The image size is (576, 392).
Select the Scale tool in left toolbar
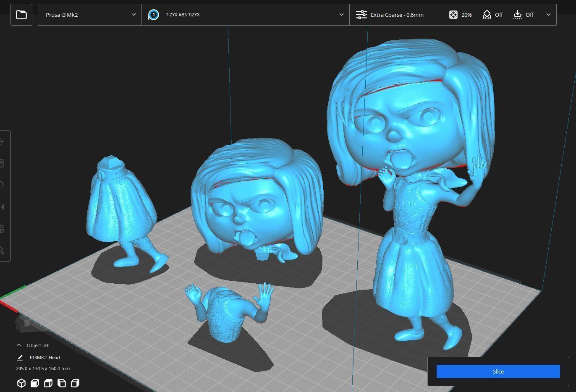[2, 163]
